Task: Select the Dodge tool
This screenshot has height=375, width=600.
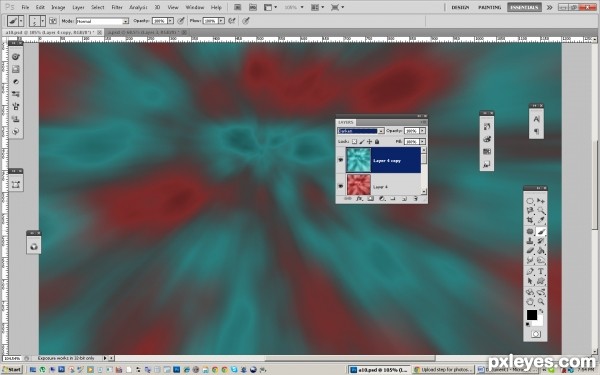Action: (x=541, y=260)
